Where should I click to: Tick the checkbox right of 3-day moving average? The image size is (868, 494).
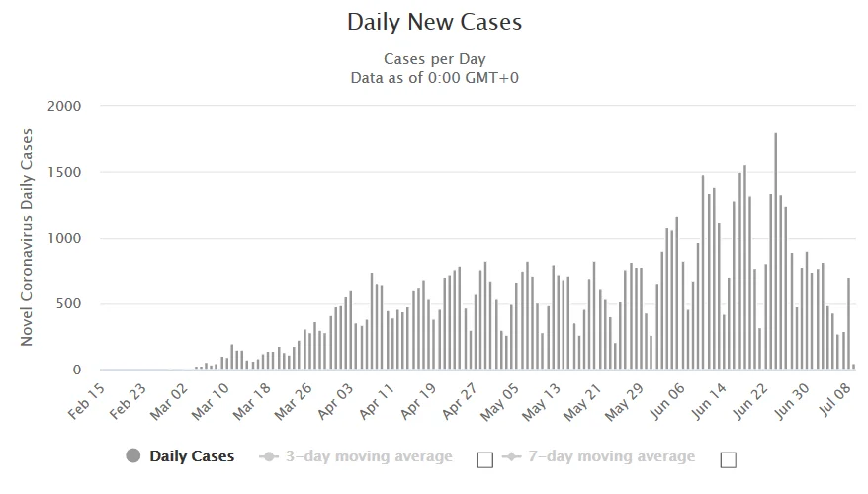(484, 458)
